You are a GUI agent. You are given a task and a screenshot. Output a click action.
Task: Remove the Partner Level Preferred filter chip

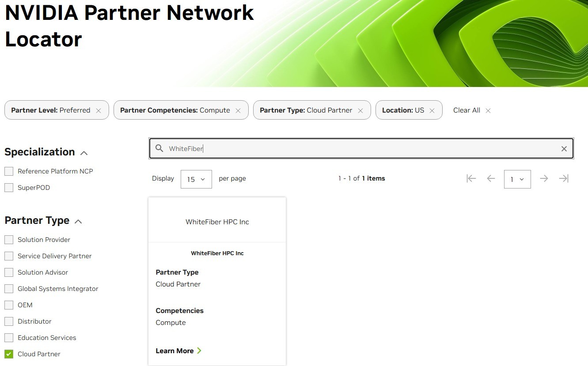pyautogui.click(x=99, y=111)
